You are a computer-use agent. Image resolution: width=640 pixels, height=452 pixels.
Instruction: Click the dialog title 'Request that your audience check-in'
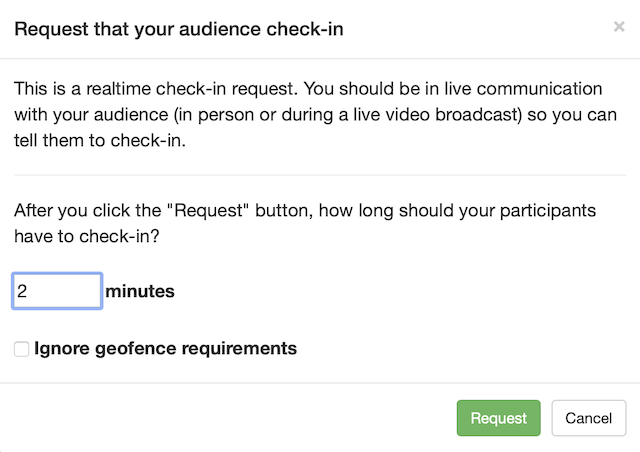[179, 29]
